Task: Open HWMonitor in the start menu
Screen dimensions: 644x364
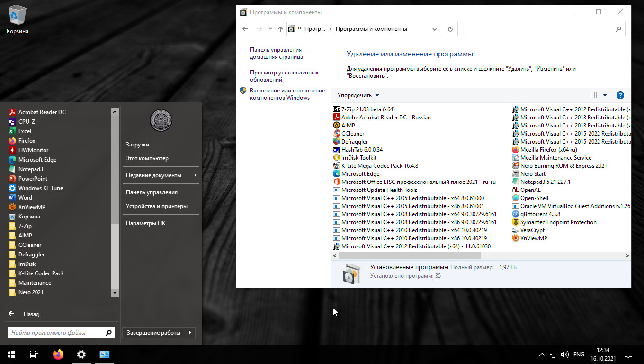Action: coord(28,150)
